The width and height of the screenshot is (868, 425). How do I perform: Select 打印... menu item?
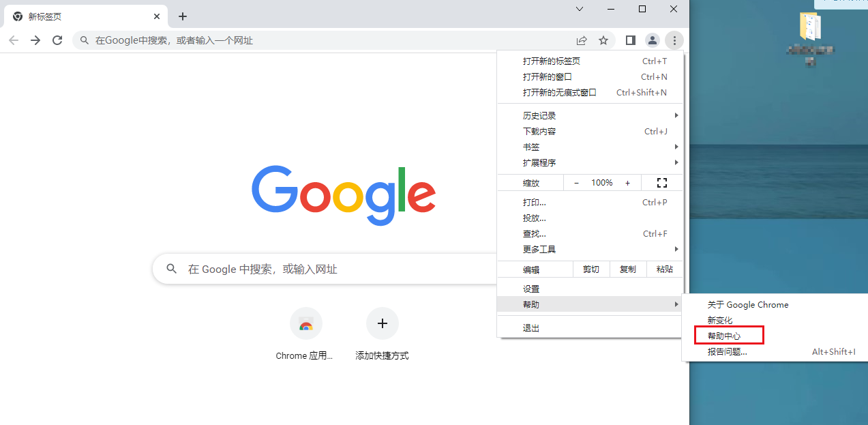click(590, 202)
